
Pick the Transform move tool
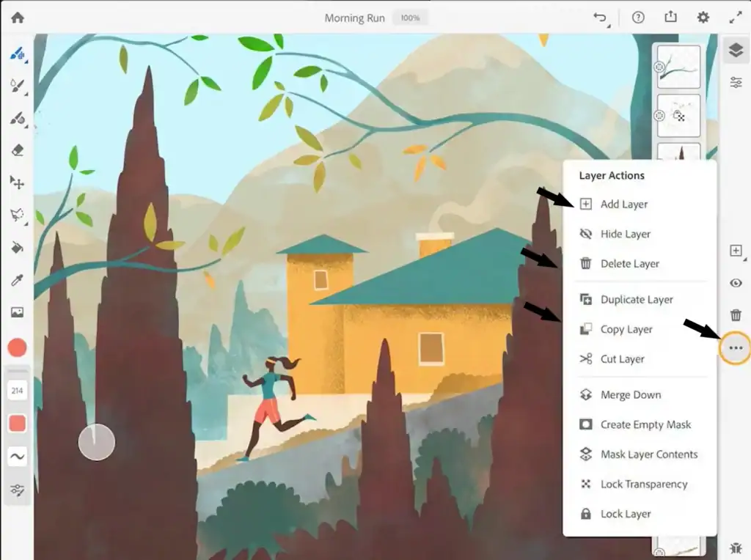(x=17, y=183)
